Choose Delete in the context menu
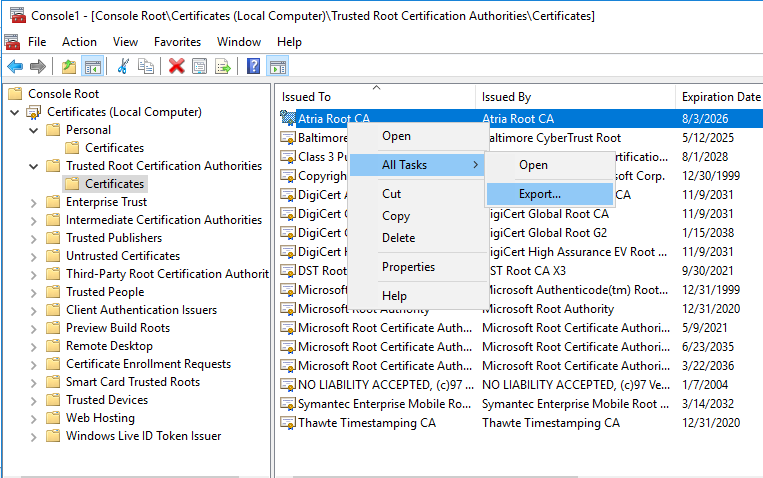 coord(418,238)
